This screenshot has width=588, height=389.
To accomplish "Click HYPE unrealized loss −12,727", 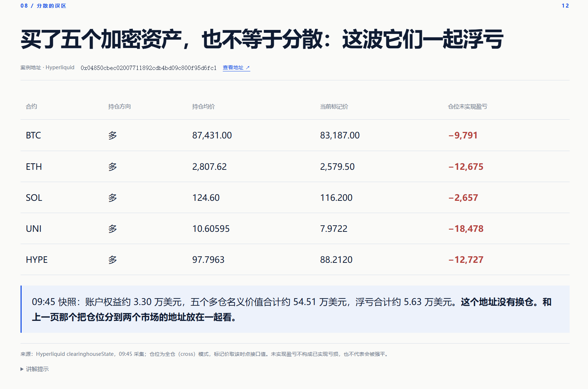I will point(466,260).
